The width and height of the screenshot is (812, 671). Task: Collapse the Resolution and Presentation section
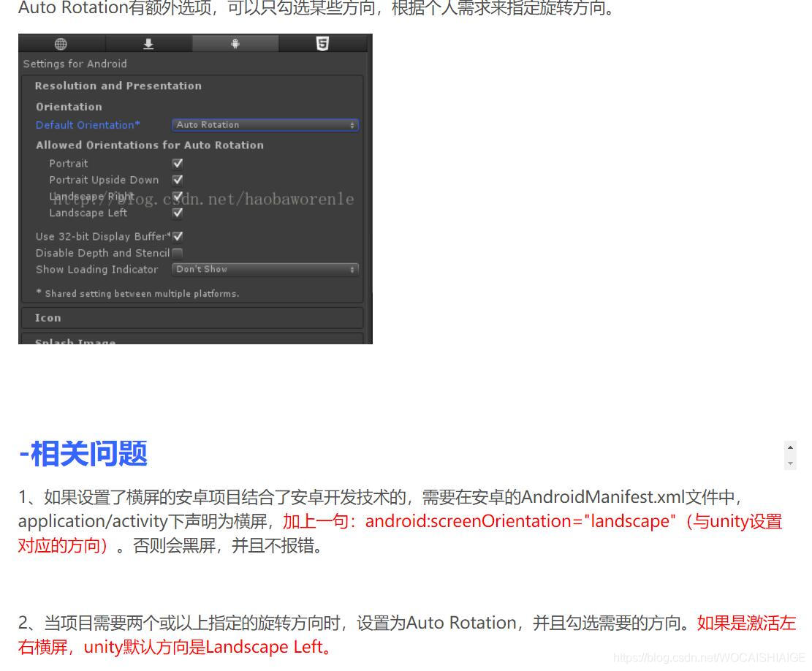tap(118, 86)
